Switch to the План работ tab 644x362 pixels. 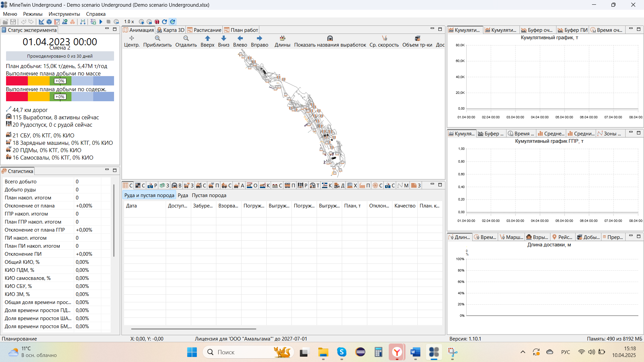click(x=241, y=30)
